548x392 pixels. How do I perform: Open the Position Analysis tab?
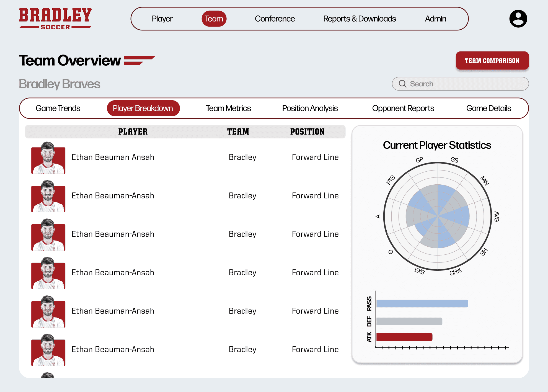[310, 108]
